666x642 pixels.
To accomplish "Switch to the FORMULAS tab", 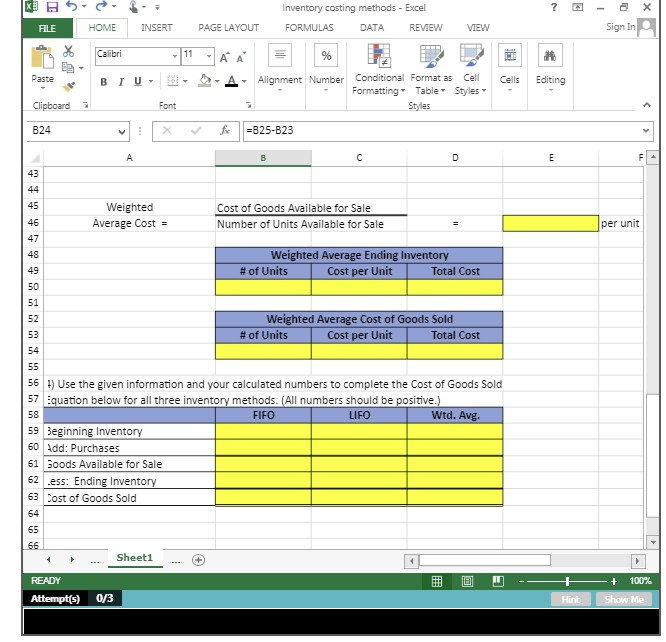I will click(x=309, y=28).
